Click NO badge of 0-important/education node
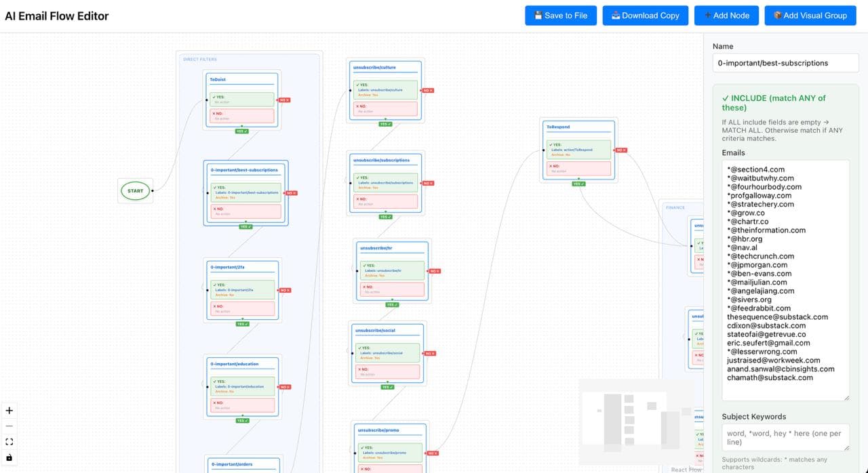Screen dimensions: 868x473 285,387
